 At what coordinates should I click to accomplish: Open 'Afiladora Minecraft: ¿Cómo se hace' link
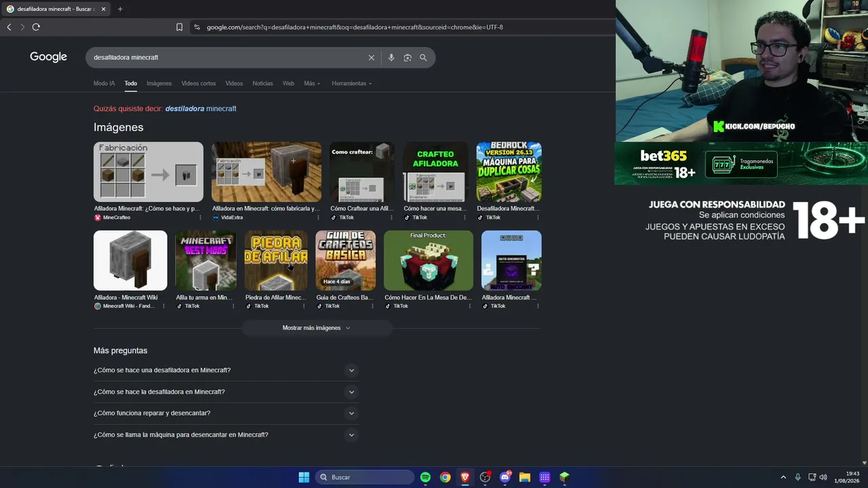click(x=147, y=209)
